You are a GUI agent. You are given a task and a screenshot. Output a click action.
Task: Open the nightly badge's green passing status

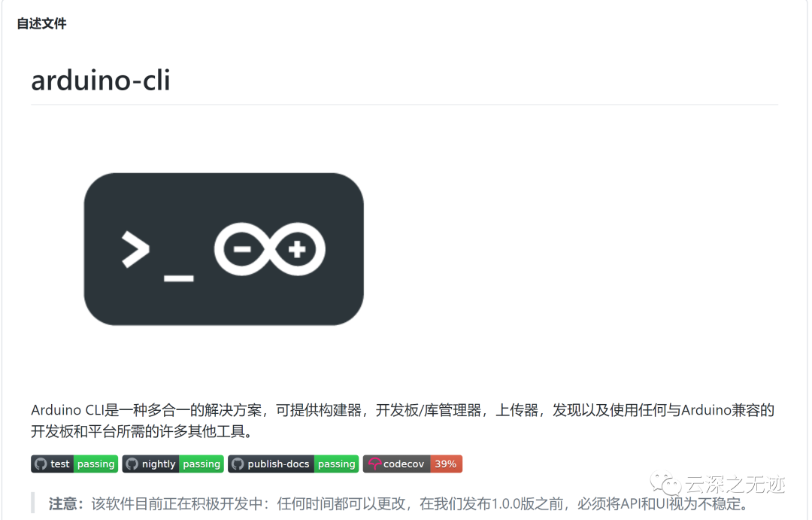[201, 464]
